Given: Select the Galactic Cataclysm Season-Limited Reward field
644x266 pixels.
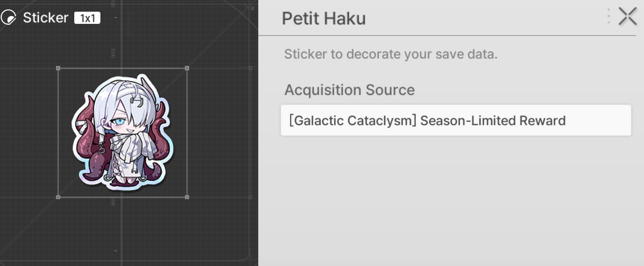Looking at the screenshot, I should [x=455, y=121].
